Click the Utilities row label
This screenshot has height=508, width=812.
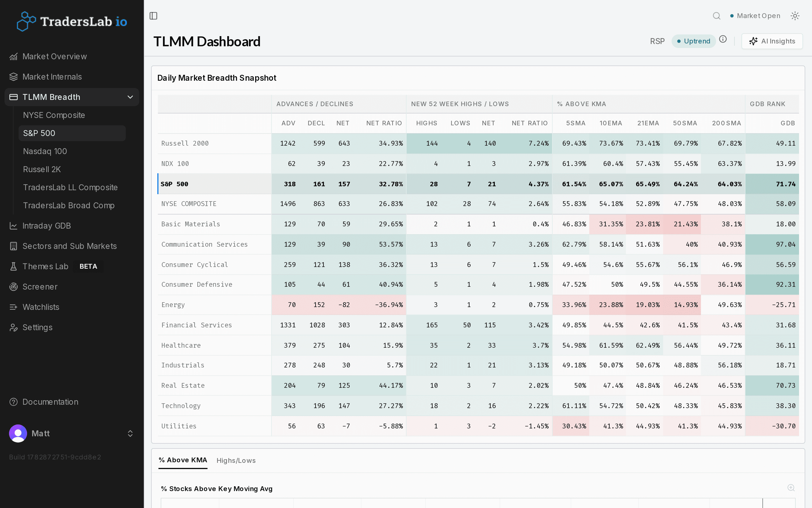179,426
